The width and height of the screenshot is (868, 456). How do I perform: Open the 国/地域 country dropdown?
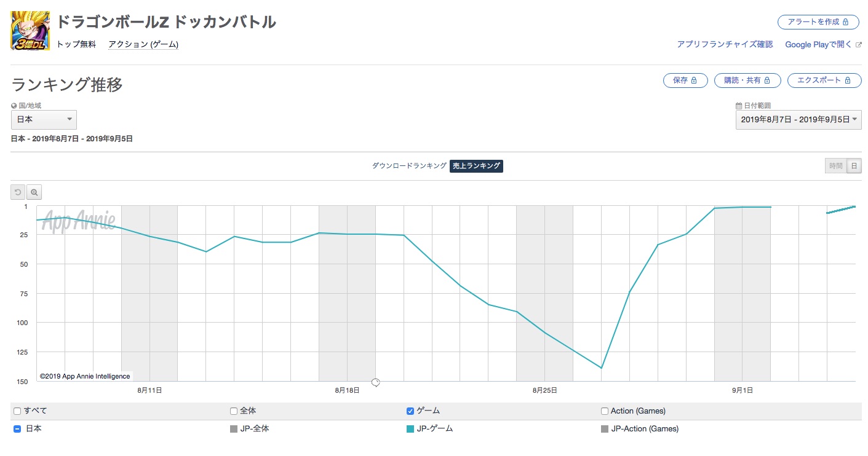tap(44, 119)
